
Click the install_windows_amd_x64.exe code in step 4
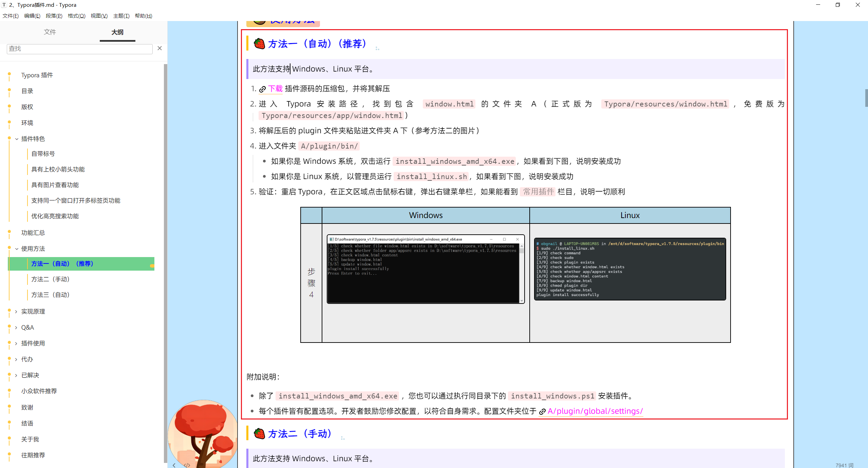455,161
